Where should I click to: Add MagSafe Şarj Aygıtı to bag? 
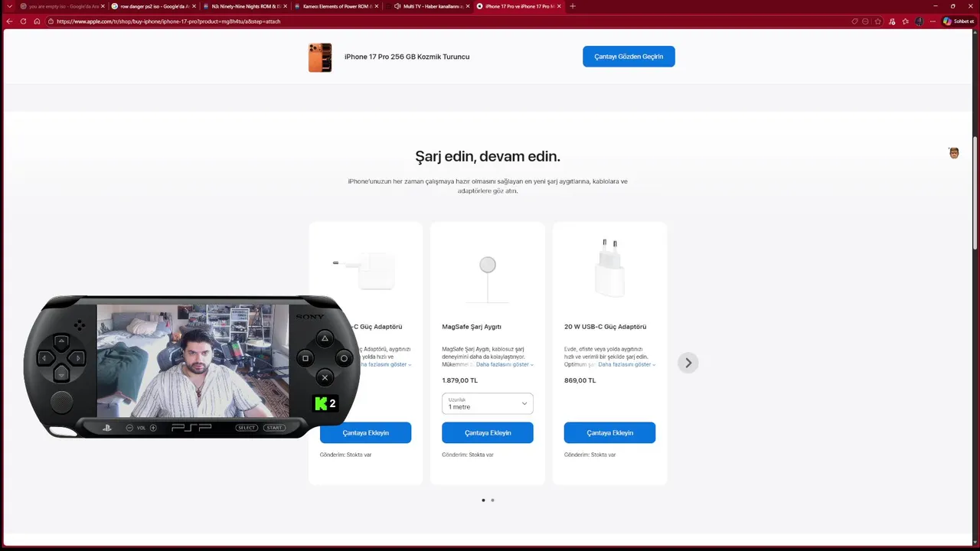488,432
